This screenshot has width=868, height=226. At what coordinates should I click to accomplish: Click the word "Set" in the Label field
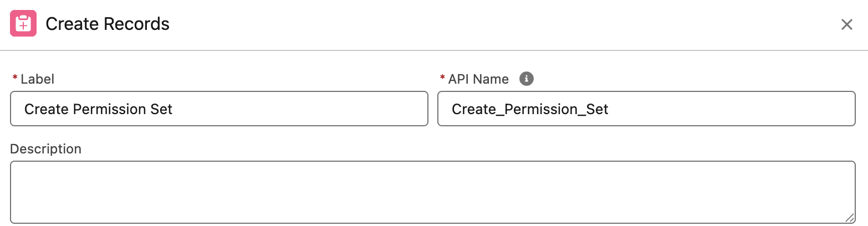coord(161,109)
